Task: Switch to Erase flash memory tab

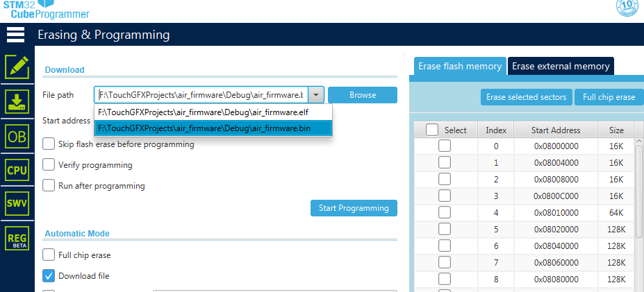Action: coord(460,66)
